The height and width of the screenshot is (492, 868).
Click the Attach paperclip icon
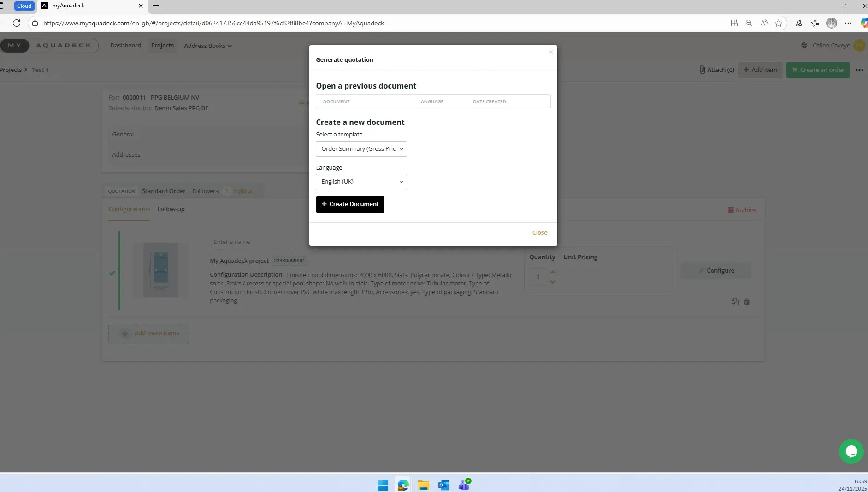[702, 70]
